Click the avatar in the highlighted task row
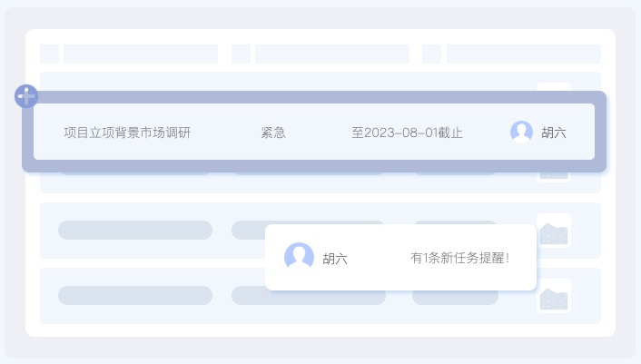The image size is (641, 364). click(521, 133)
